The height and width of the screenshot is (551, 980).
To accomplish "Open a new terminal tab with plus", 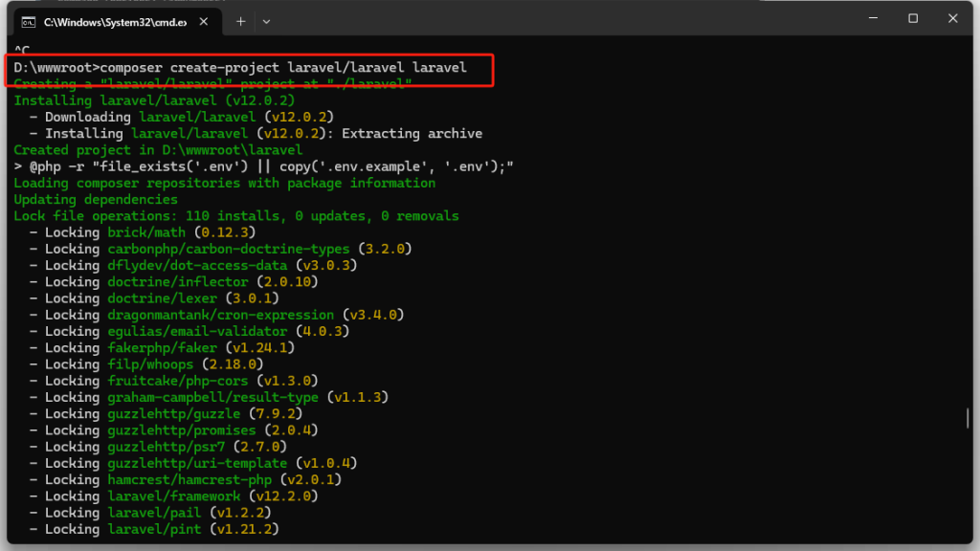I will pos(240,22).
